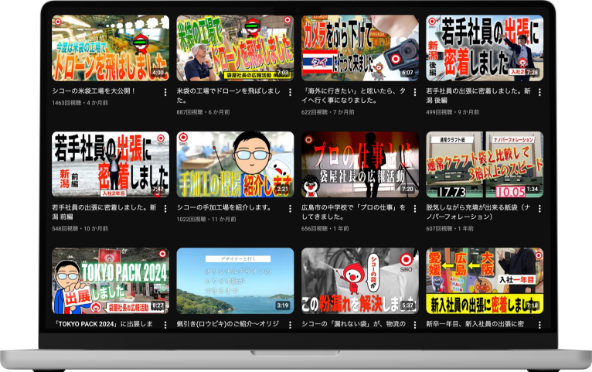The width and height of the screenshot is (592, 372).
Task: Click the 622回視聴・7か月前 metadata text
Action: coord(328,112)
